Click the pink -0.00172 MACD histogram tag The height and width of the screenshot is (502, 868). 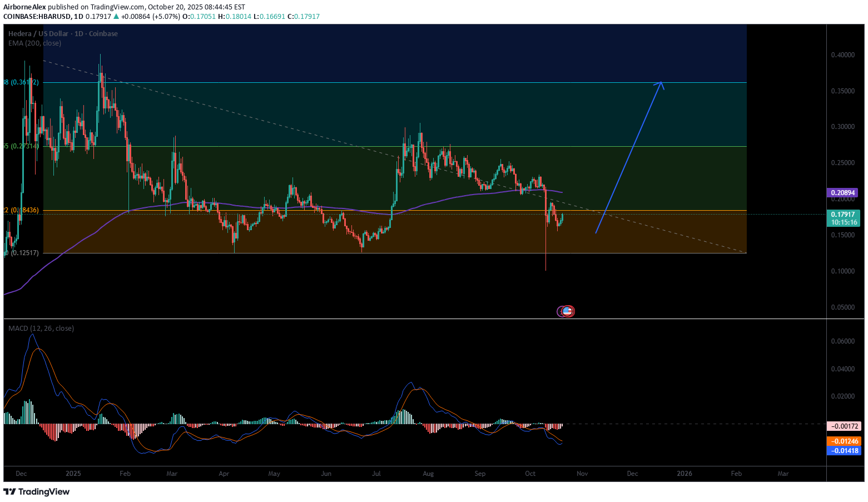click(x=844, y=426)
